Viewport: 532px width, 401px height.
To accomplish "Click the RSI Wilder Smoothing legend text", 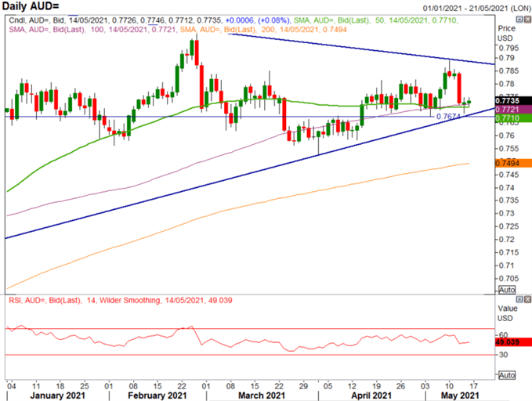I will pos(121,300).
